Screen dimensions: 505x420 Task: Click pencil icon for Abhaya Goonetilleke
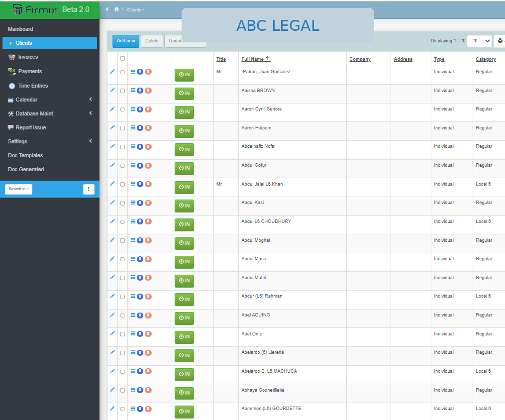(x=112, y=390)
